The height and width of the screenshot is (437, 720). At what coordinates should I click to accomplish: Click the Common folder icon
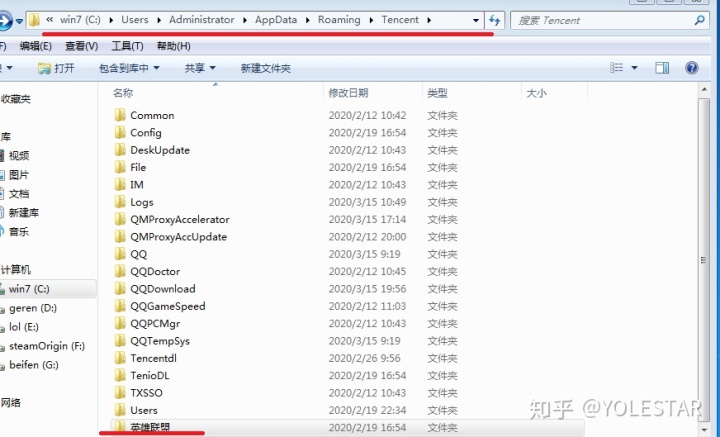coord(120,115)
